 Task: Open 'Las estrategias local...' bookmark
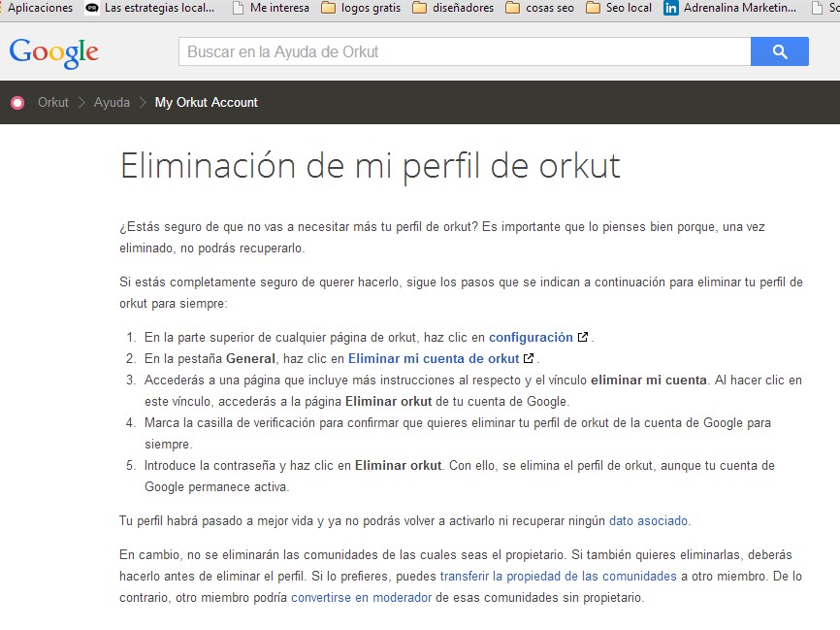click(150, 8)
